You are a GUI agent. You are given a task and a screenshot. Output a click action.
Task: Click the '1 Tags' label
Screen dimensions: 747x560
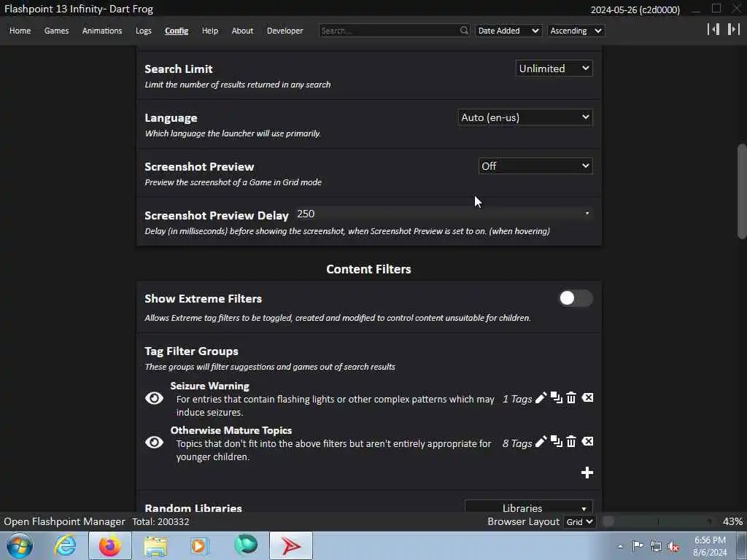tap(517, 399)
